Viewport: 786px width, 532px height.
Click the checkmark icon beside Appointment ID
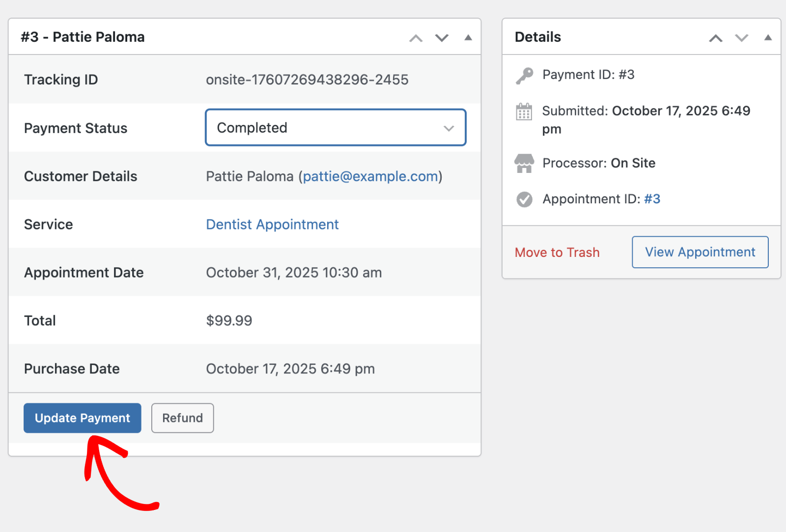pyautogui.click(x=524, y=199)
